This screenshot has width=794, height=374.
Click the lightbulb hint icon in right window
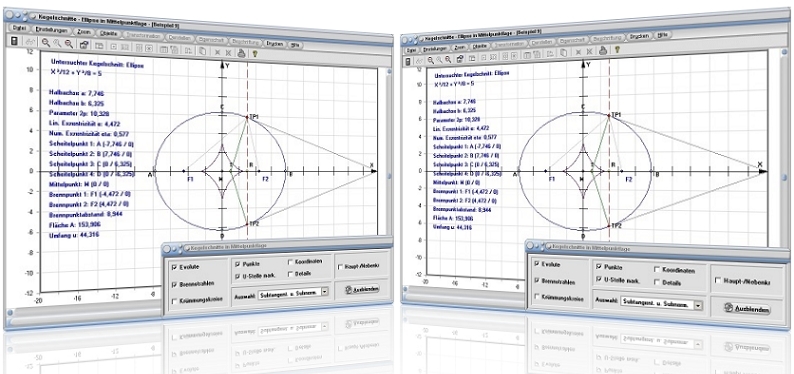(617, 49)
